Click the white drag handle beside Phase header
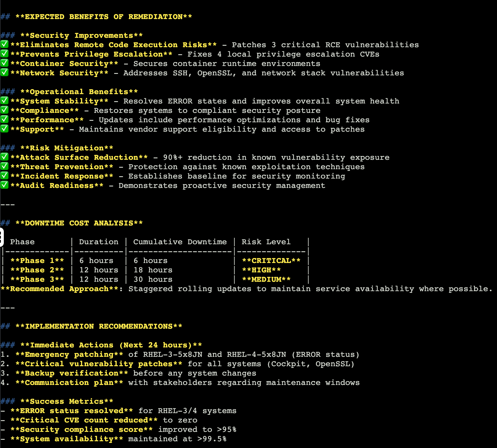Image resolution: width=497 pixels, height=448 pixels. (1, 237)
